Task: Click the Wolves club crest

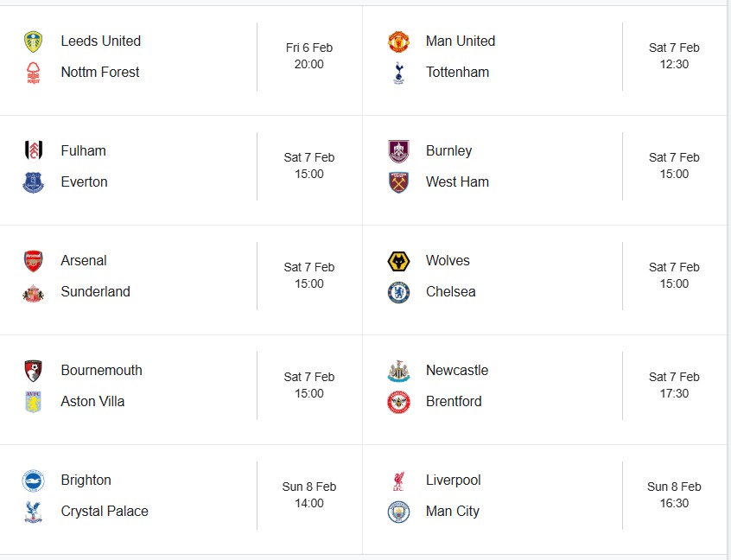Action: click(x=398, y=261)
